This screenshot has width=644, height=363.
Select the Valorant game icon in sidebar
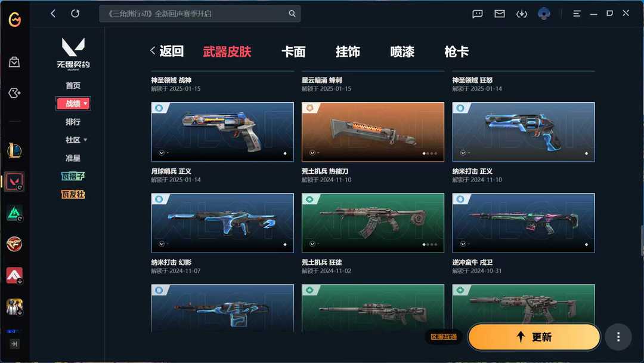tap(14, 181)
